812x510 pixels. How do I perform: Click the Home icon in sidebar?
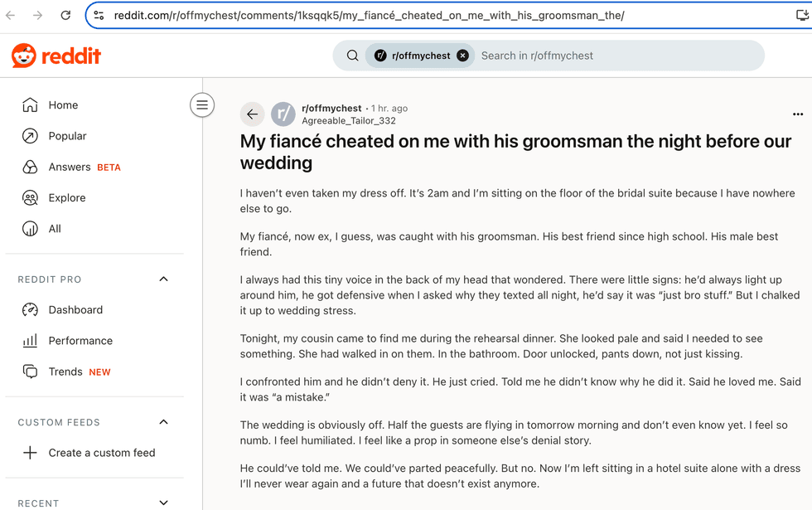pos(30,104)
